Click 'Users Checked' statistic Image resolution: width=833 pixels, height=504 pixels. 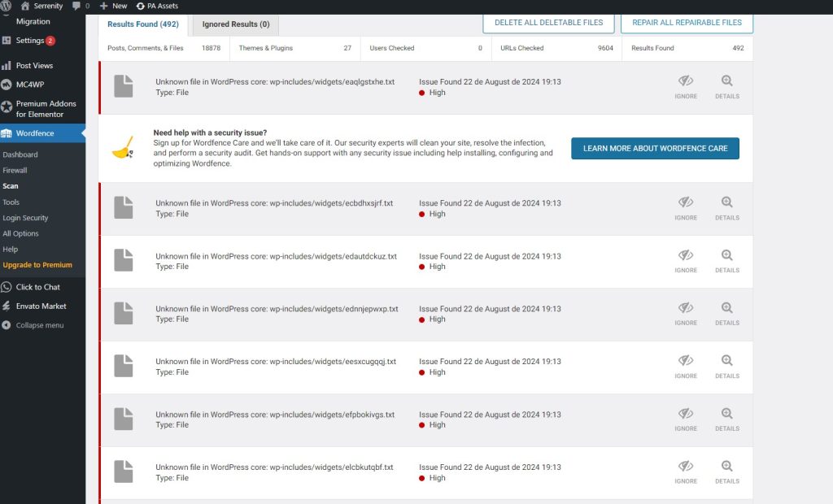426,48
